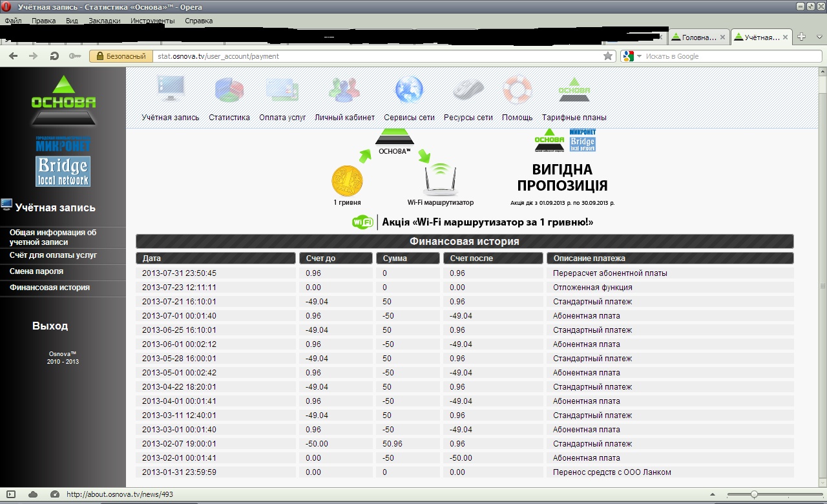The height and width of the screenshot is (504, 827).
Task: Adjust the page zoom slider
Action: pos(753,494)
